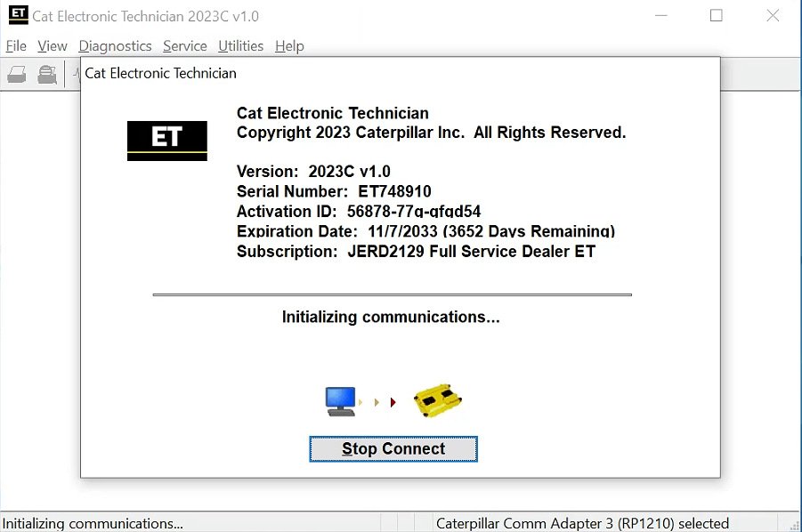
Task: Click the Activation ID 56878-77g-gfgd54 text
Action: click(x=359, y=211)
